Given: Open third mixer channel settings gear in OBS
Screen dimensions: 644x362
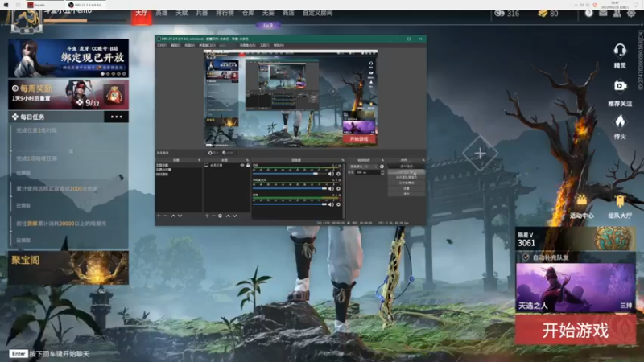Looking at the screenshot, I should pyautogui.click(x=338, y=204).
